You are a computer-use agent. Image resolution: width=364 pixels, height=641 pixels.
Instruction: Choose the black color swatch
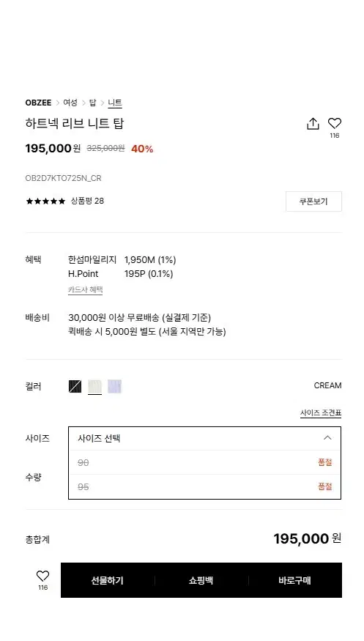click(75, 386)
